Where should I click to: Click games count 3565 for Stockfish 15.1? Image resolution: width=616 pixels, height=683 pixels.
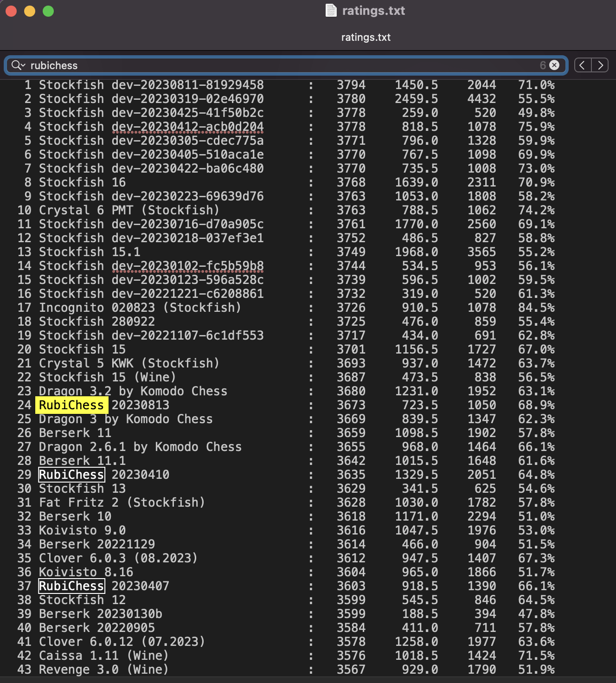(482, 252)
